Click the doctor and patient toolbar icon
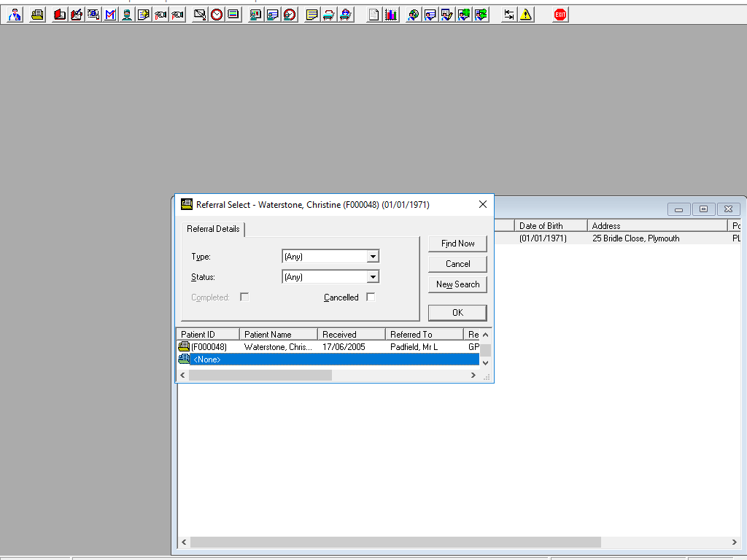The width and height of the screenshot is (747, 560). coord(15,15)
